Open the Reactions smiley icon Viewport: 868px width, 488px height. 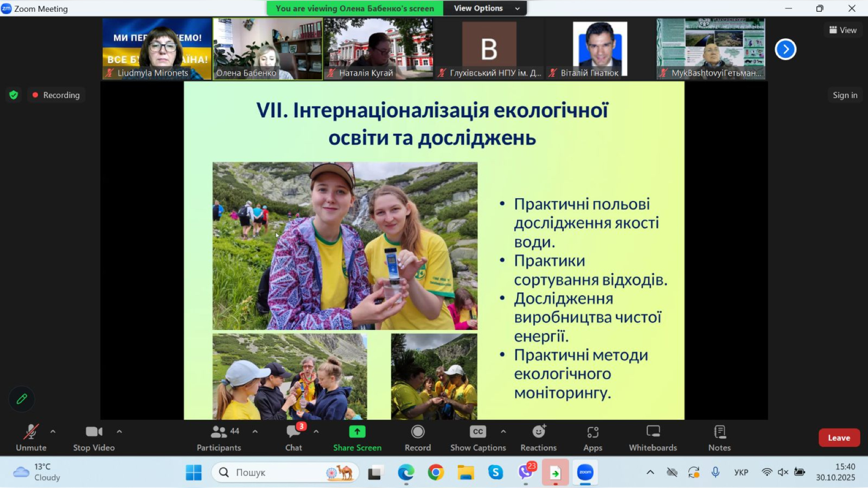click(x=538, y=432)
